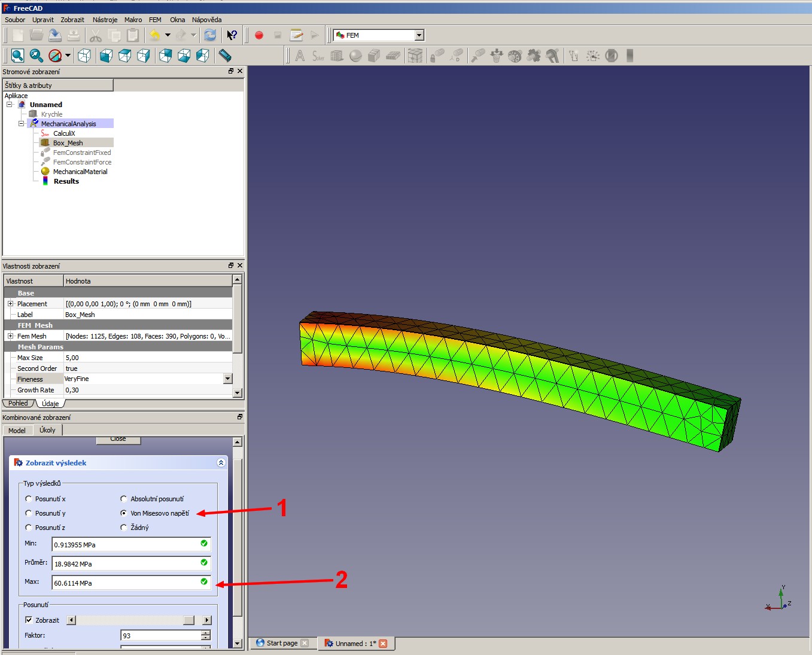Click the What's This help cursor icon
812x655 pixels.
click(x=232, y=35)
